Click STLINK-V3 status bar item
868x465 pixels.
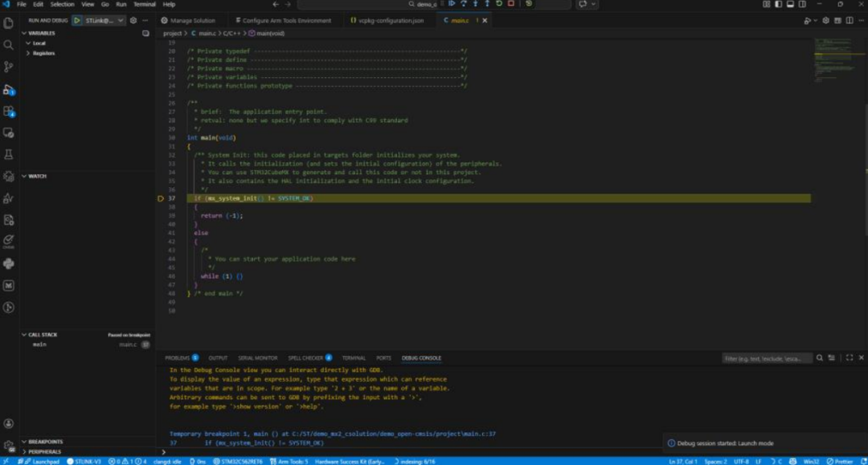[x=84, y=461]
